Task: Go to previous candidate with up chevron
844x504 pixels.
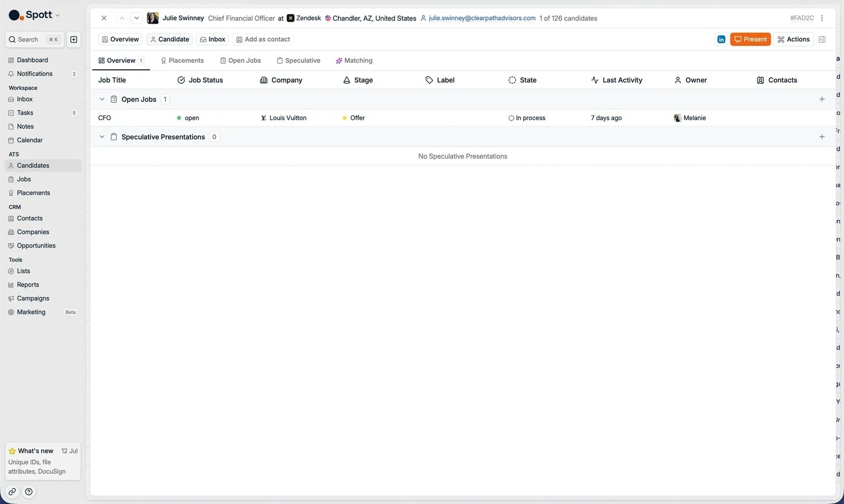Action: click(x=122, y=18)
